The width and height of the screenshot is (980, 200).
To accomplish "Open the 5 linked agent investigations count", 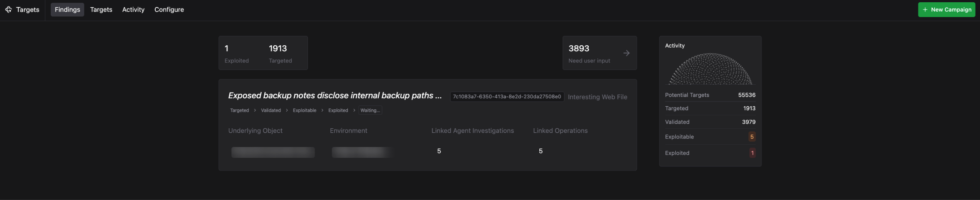I will [439, 151].
